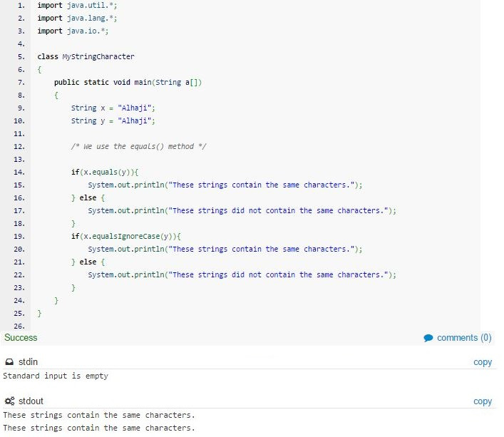The height and width of the screenshot is (437, 504).
Task: Click the 'if(x.equals(y)){' line
Action: coord(105,173)
